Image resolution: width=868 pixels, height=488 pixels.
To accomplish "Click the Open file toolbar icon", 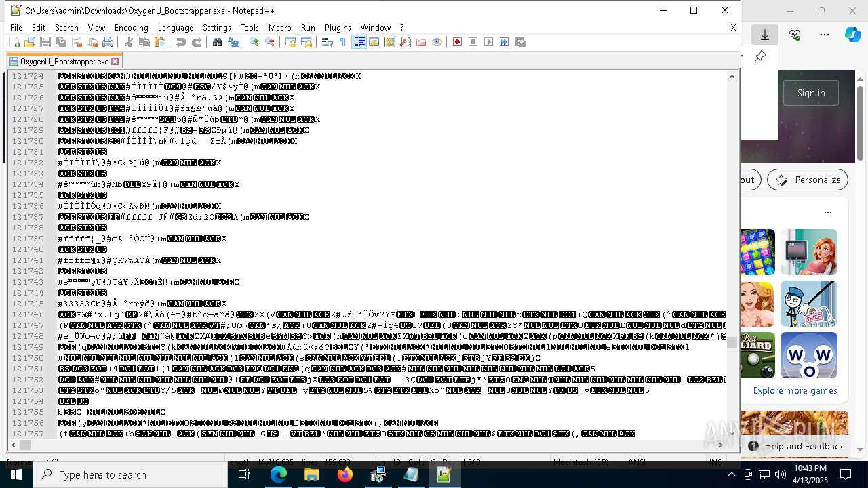I will 30,42.
